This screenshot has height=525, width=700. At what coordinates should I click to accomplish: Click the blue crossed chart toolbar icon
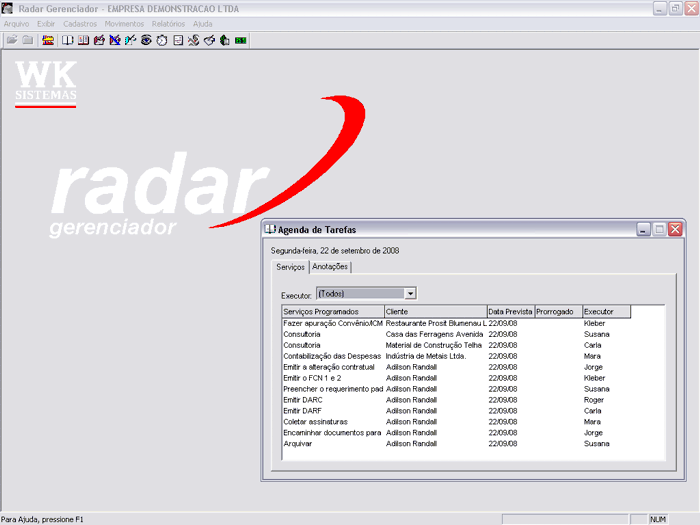[x=115, y=40]
